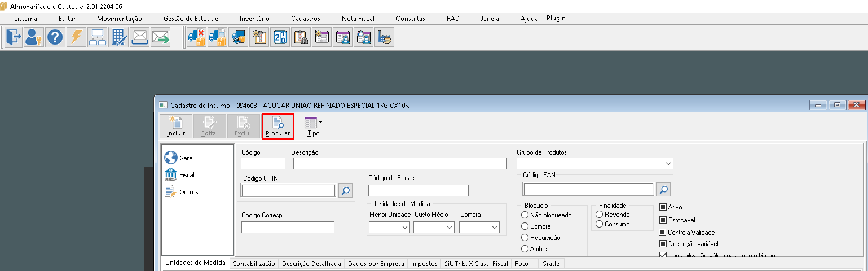Viewport: 868px width, 271px height.
Task: Switch to the Dados por Empresa tab
Action: click(376, 264)
